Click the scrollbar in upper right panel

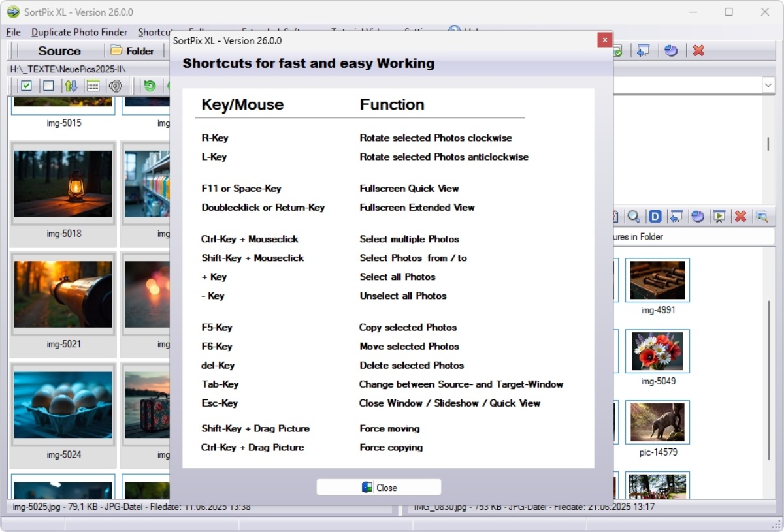coord(768,144)
